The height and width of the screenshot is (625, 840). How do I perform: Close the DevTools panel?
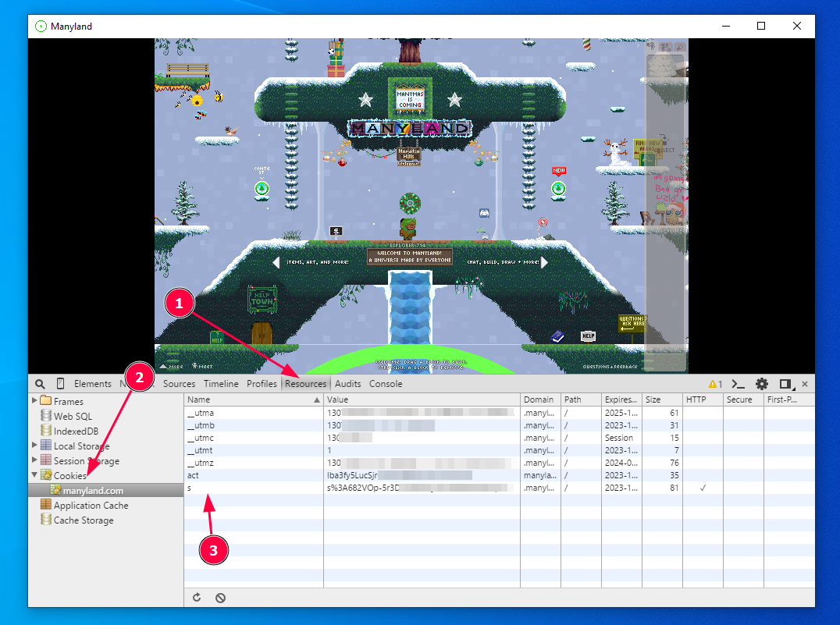point(805,384)
